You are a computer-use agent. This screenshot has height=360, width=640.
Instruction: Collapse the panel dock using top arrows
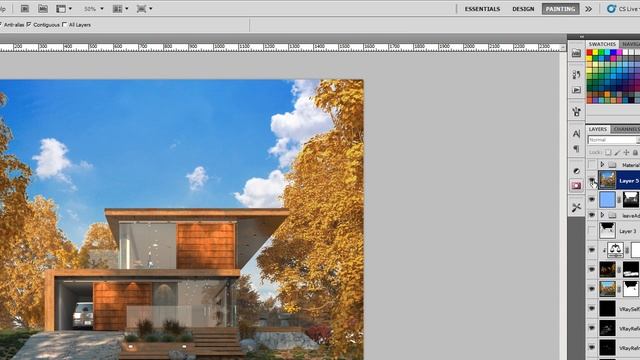[582, 37]
